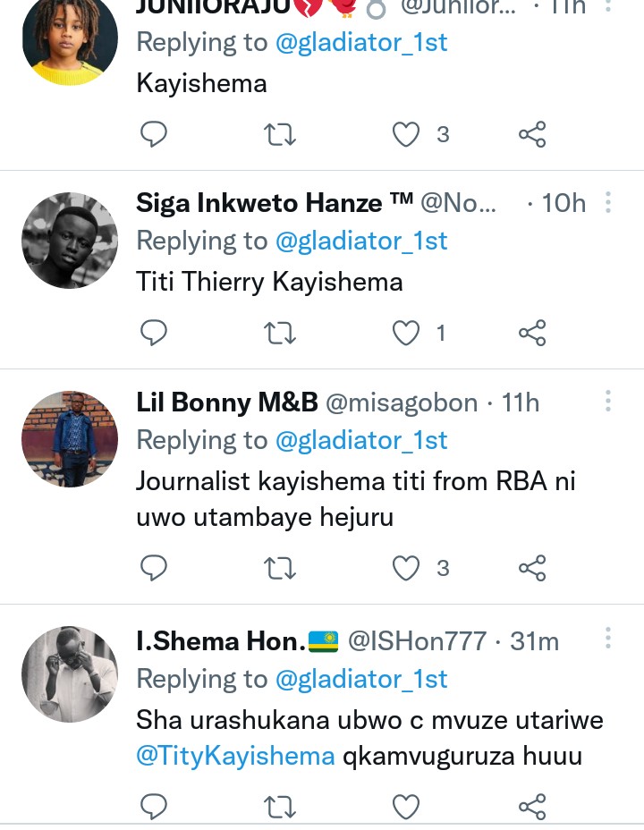Like Siga Inkweto Hanze's tweet

(407, 334)
